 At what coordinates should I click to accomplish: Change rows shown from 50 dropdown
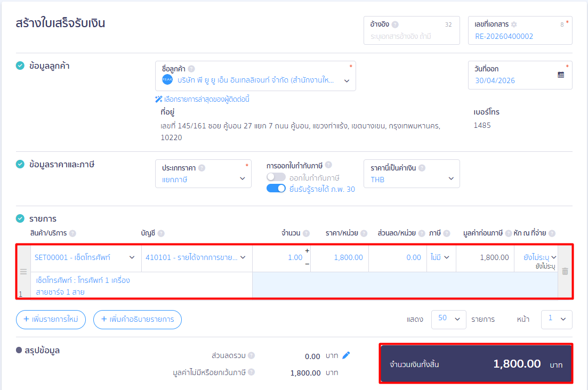point(448,319)
